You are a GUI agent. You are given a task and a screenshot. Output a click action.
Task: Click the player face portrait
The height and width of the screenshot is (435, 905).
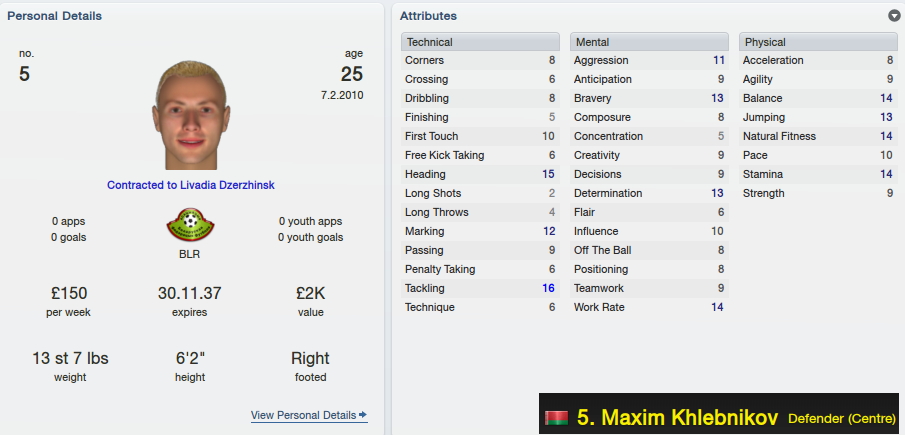pyautogui.click(x=190, y=115)
